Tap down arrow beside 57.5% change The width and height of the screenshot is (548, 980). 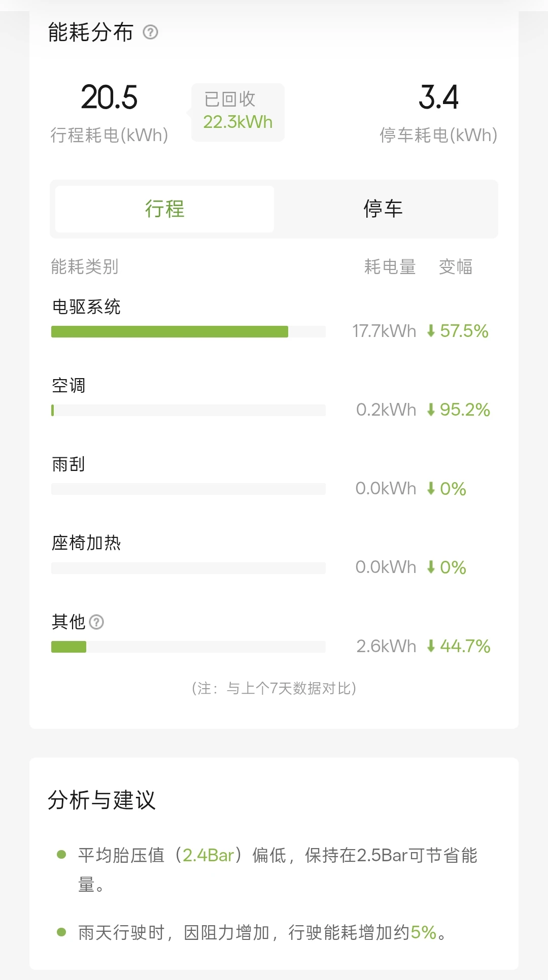tap(431, 331)
